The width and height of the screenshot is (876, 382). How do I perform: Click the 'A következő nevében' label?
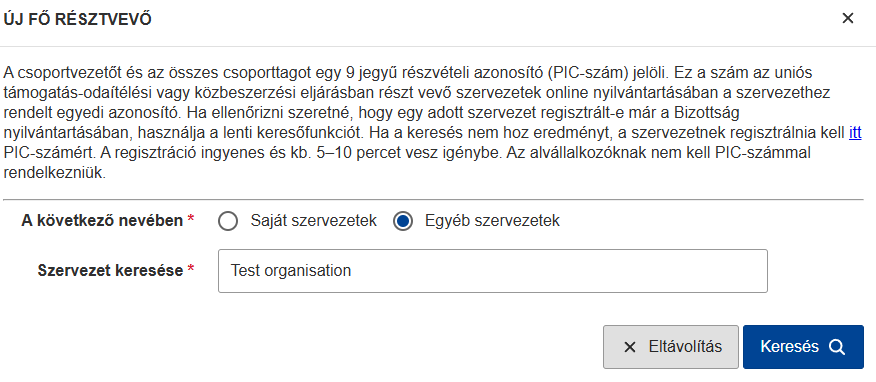click(102, 221)
